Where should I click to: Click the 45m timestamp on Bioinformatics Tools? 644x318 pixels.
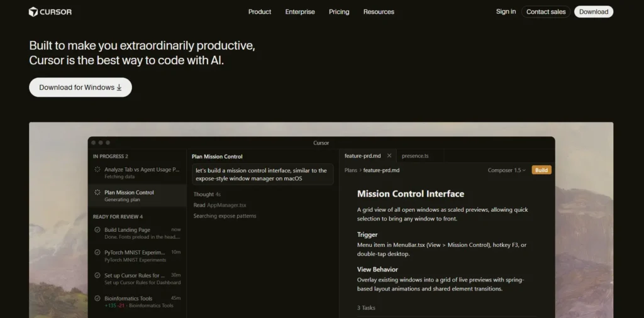pos(176,299)
